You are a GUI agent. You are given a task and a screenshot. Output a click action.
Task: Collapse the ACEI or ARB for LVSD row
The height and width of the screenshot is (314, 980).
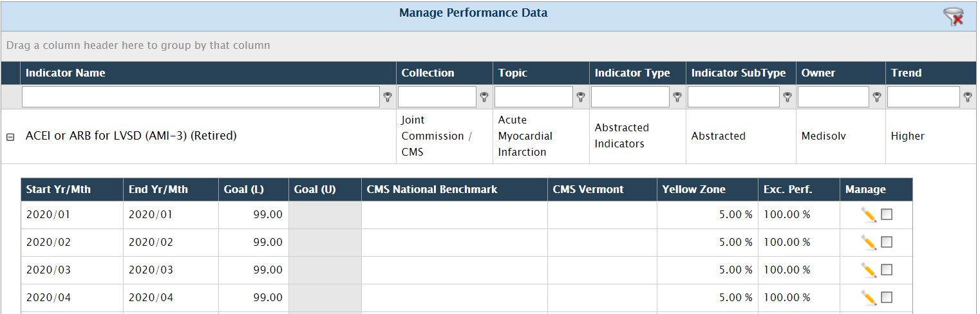pos(10,137)
